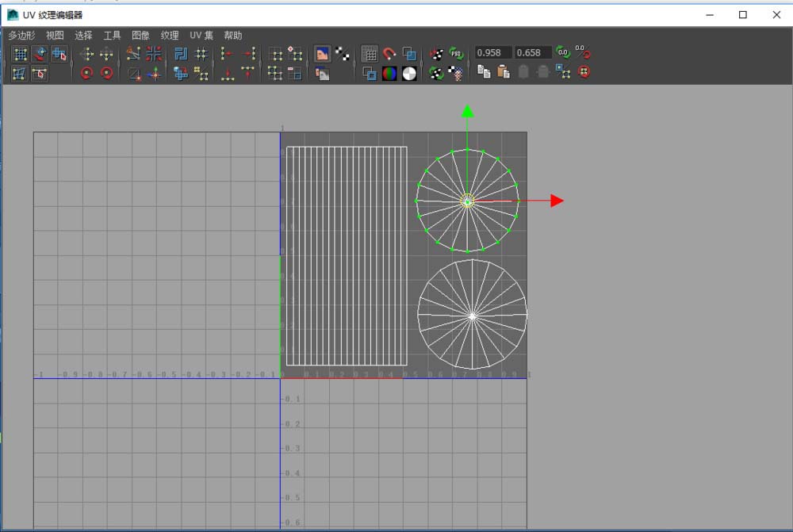Click the alpha channel display icon
The image size is (793, 532).
coord(409,73)
